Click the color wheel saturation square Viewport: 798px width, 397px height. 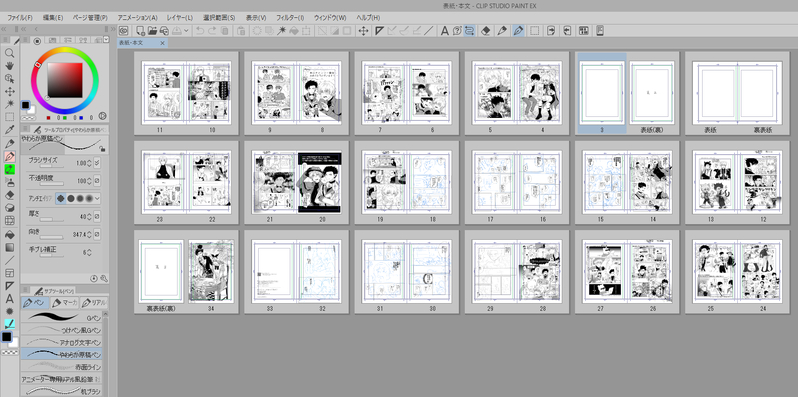click(65, 80)
